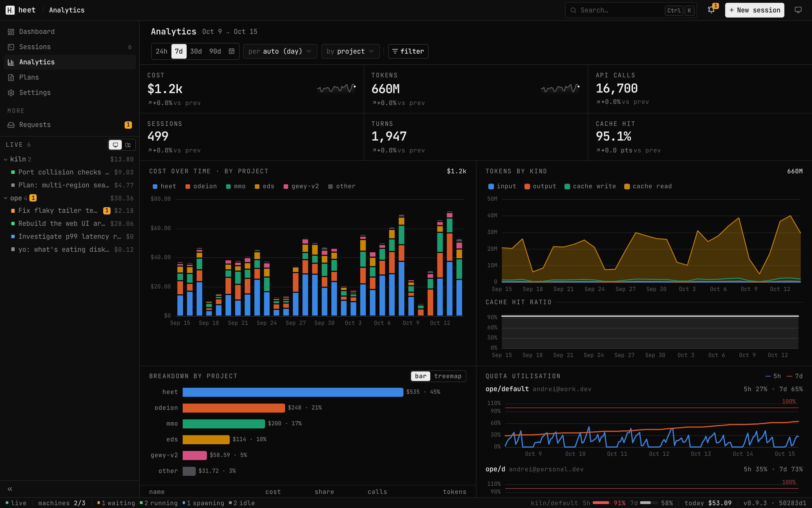
Task: Open session yo: what's eating disk
Action: (70, 250)
